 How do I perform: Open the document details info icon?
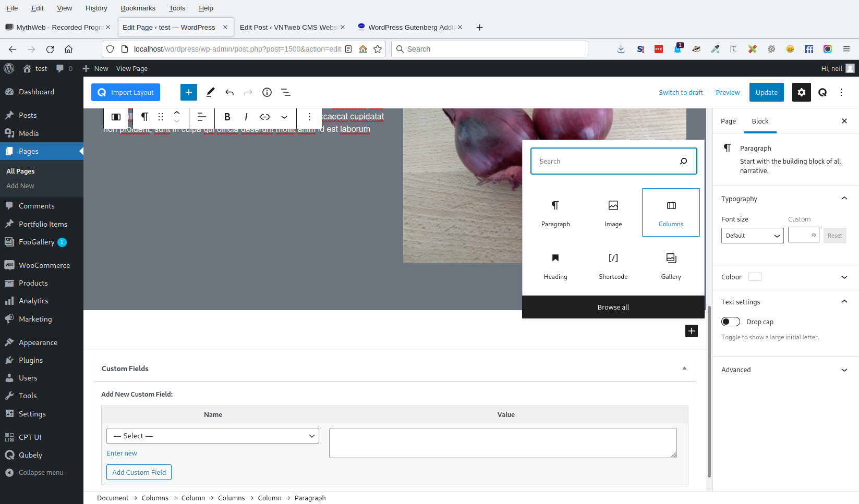coord(267,92)
